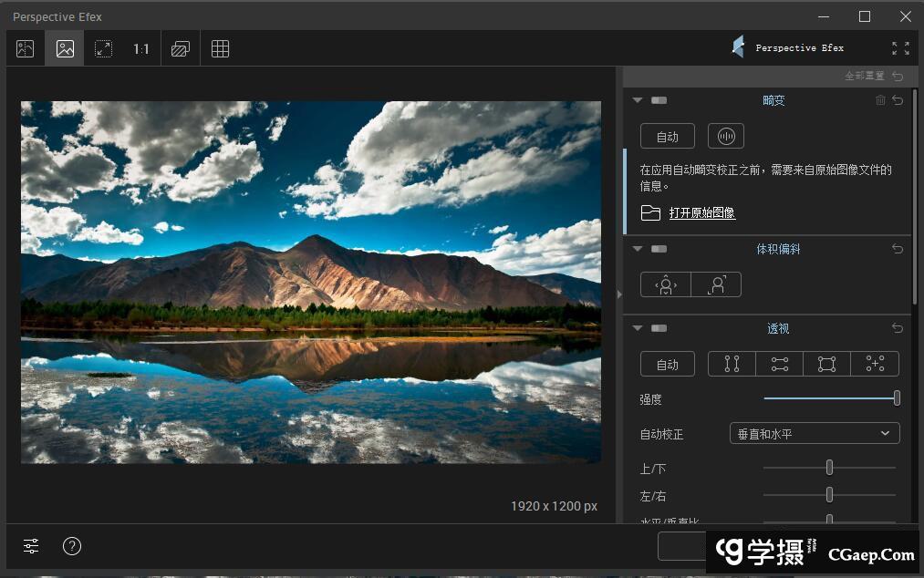Toggle the 体积偏斜 section switch
This screenshot has height=578, width=924.
click(659, 249)
